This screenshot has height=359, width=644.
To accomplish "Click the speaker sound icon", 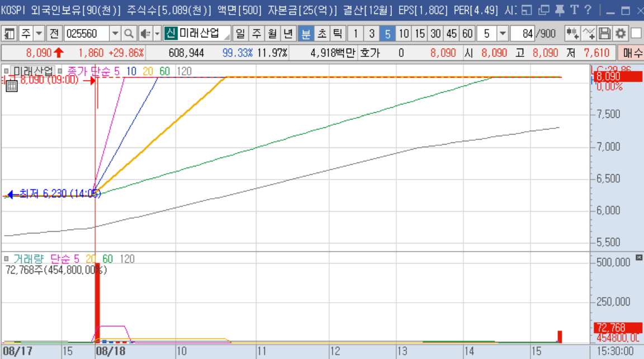I will pyautogui.click(x=145, y=33).
